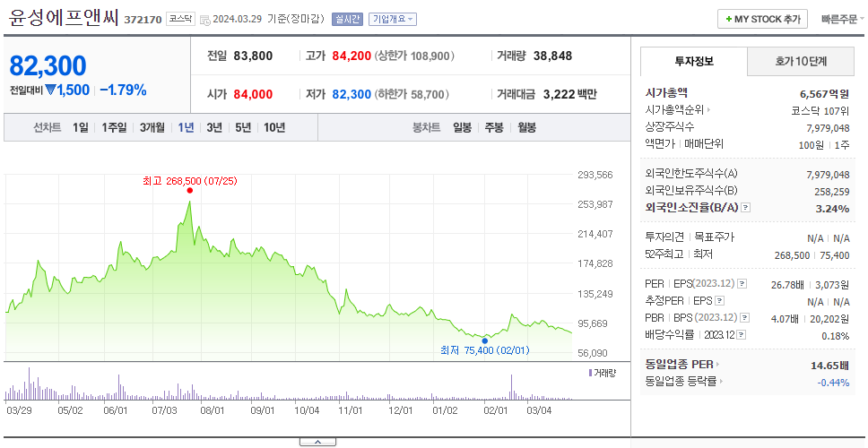Click the 하한가 58,700 lower limit text

tap(412, 95)
